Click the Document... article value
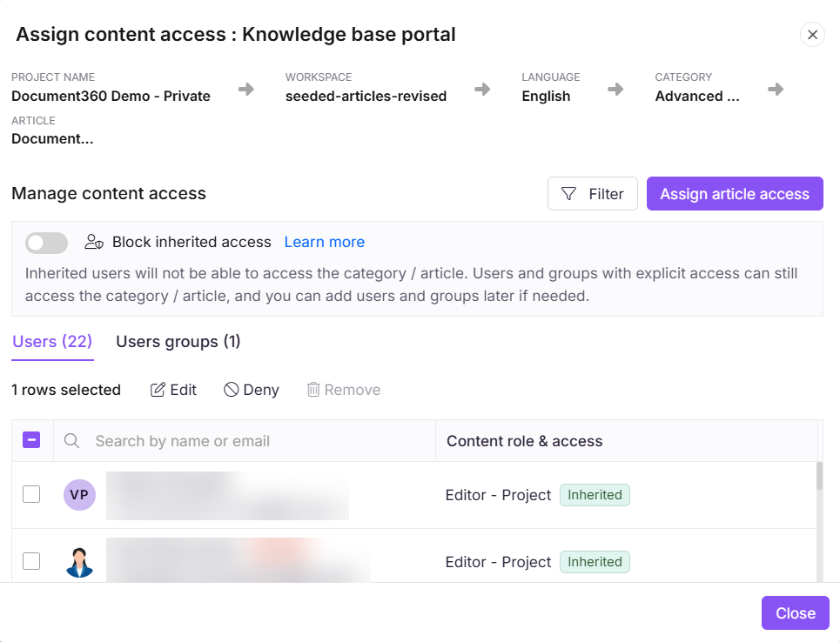Image resolution: width=840 pixels, height=642 pixels. (52, 139)
